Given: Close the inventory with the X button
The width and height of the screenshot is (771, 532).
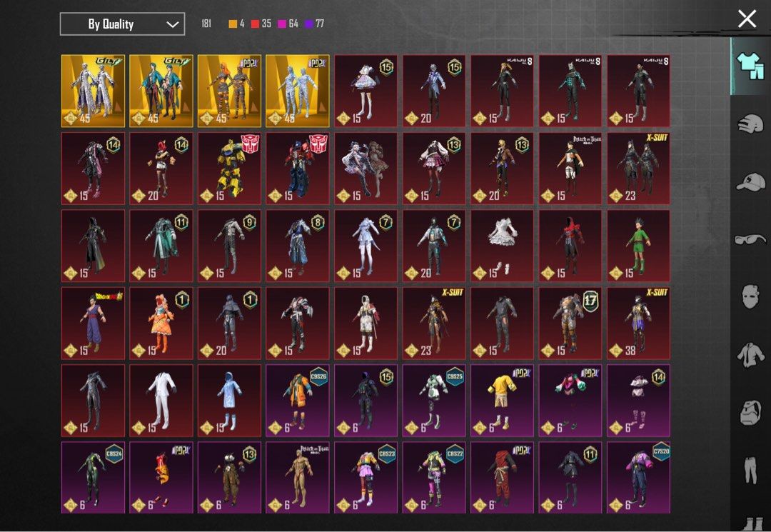Looking at the screenshot, I should point(747,19).
